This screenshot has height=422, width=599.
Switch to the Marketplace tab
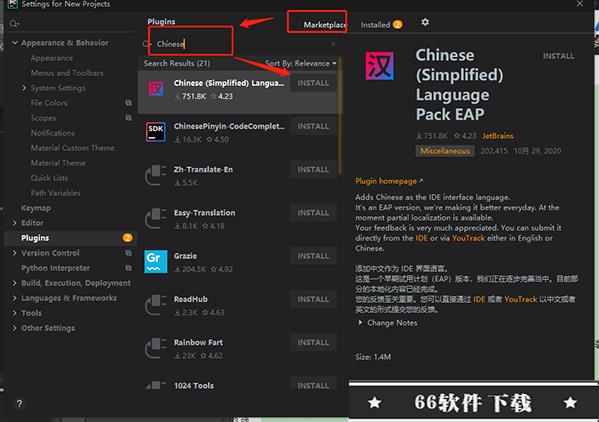pos(325,25)
